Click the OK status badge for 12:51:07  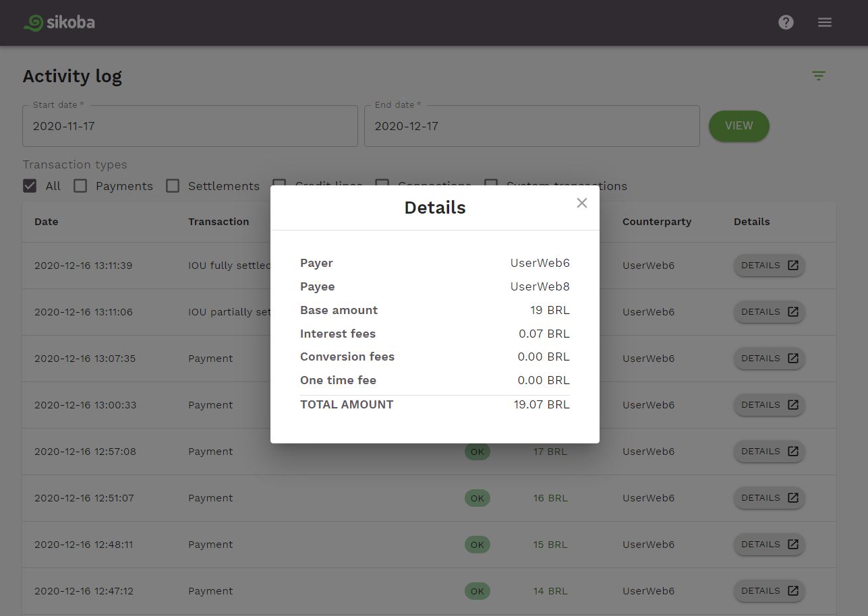point(478,498)
